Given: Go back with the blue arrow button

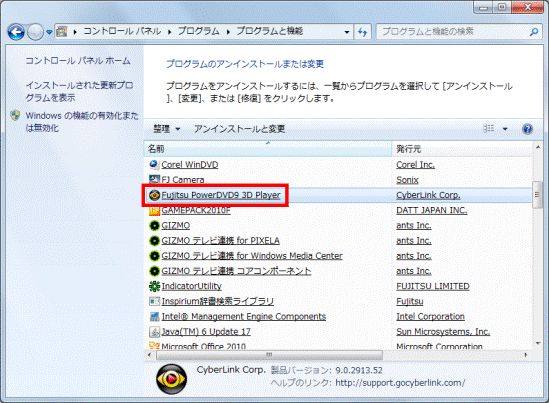Looking at the screenshot, I should [16, 32].
